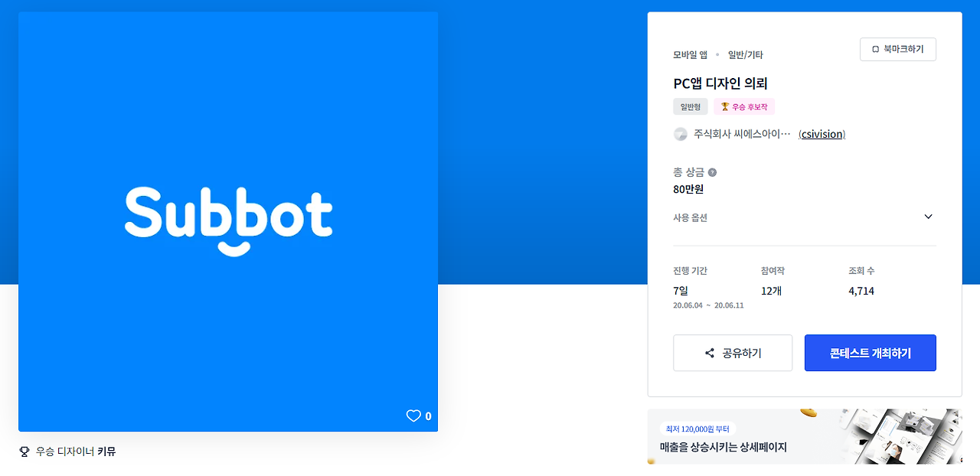Click the 우승 후보작 badge

click(744, 107)
